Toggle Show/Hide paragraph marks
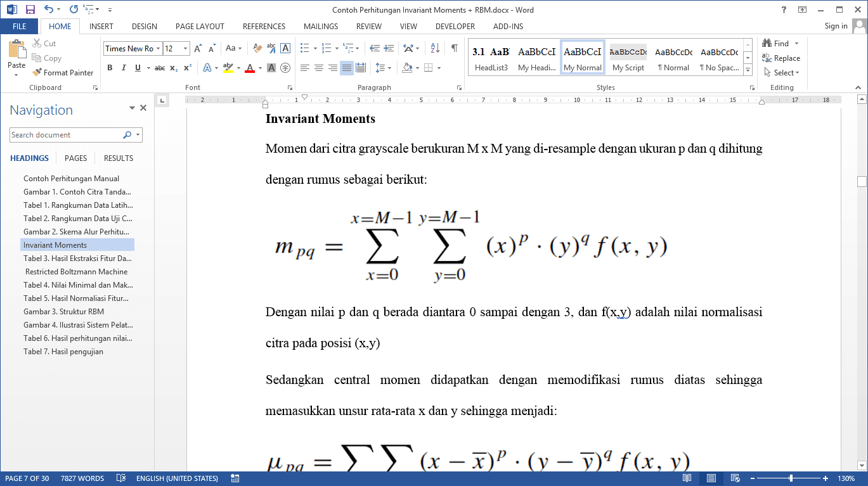 tap(454, 48)
